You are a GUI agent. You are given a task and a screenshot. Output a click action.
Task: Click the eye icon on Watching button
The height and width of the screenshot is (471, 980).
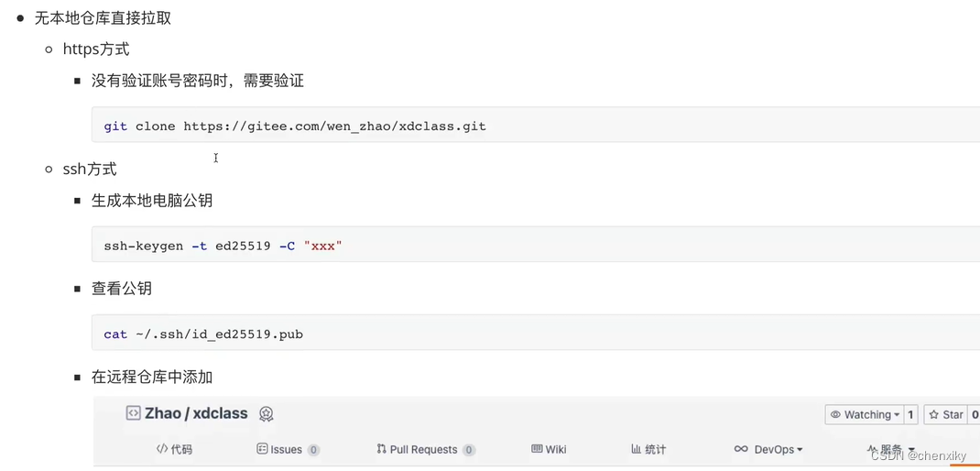pyautogui.click(x=835, y=415)
